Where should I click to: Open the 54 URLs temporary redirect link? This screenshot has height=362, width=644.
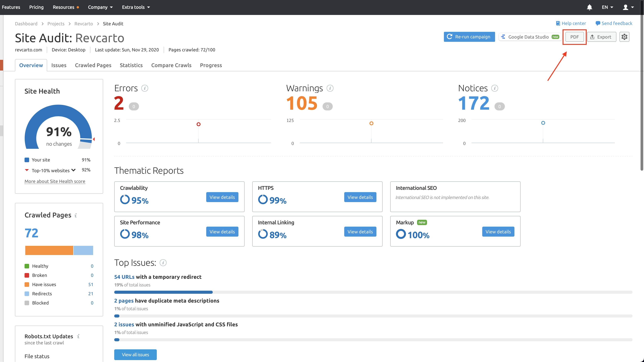(x=124, y=277)
